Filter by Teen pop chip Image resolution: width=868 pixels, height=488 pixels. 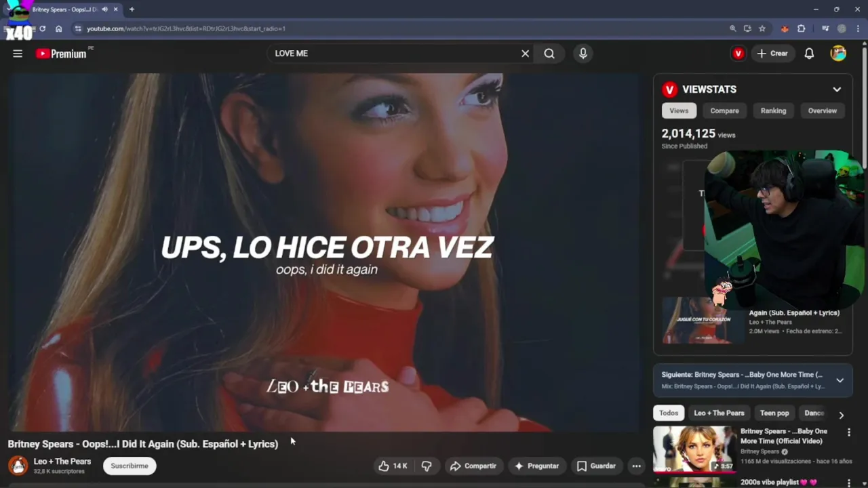click(774, 413)
